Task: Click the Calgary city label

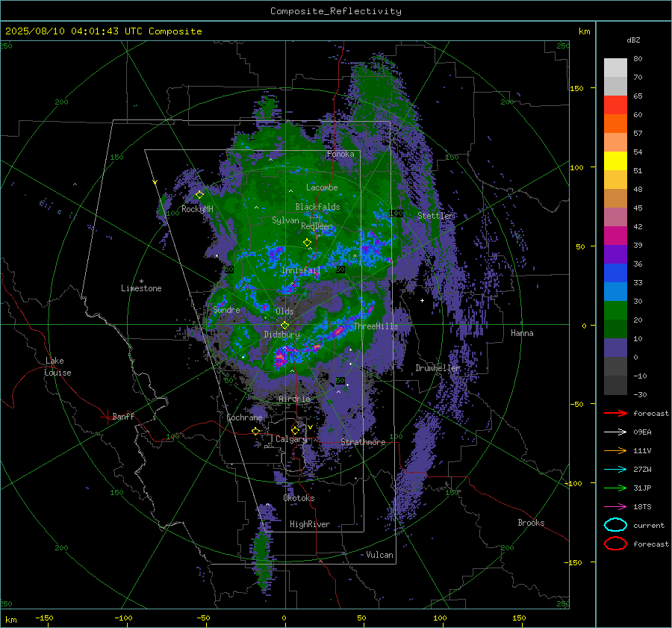Action: (291, 439)
